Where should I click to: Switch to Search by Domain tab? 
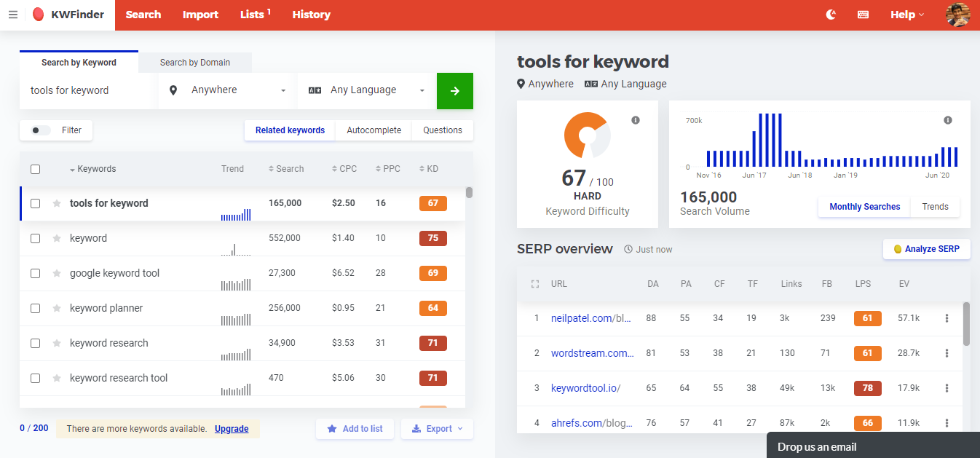click(x=195, y=63)
